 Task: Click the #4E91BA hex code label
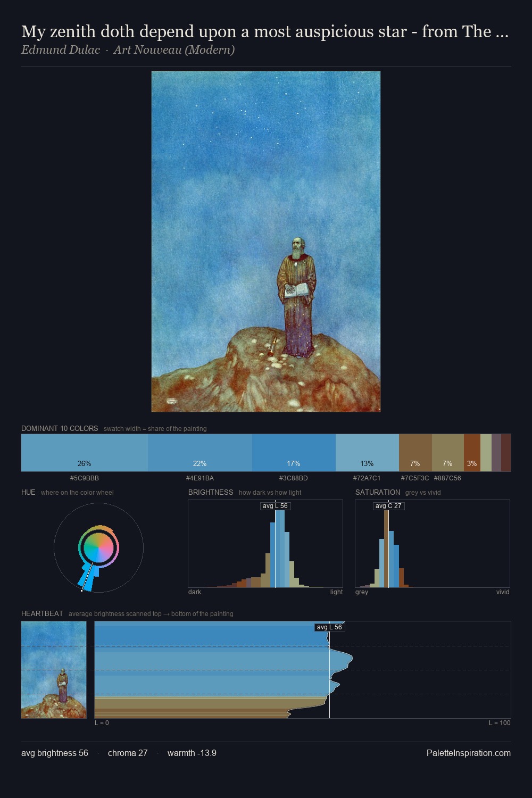[x=200, y=478]
